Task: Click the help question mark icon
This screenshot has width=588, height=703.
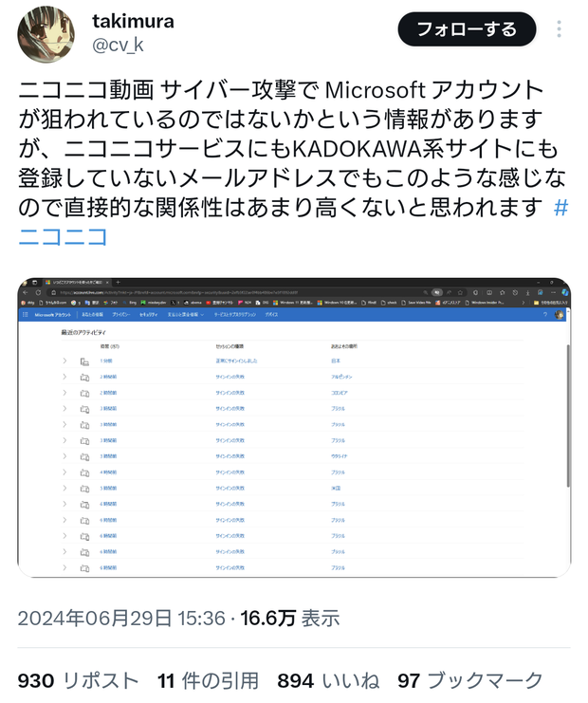Action: click(545, 315)
